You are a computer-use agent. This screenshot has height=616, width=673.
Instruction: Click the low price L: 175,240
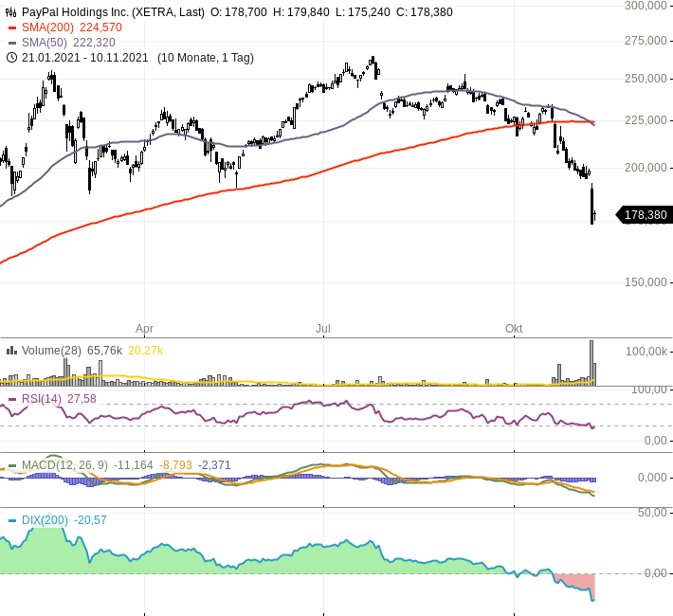point(363,12)
